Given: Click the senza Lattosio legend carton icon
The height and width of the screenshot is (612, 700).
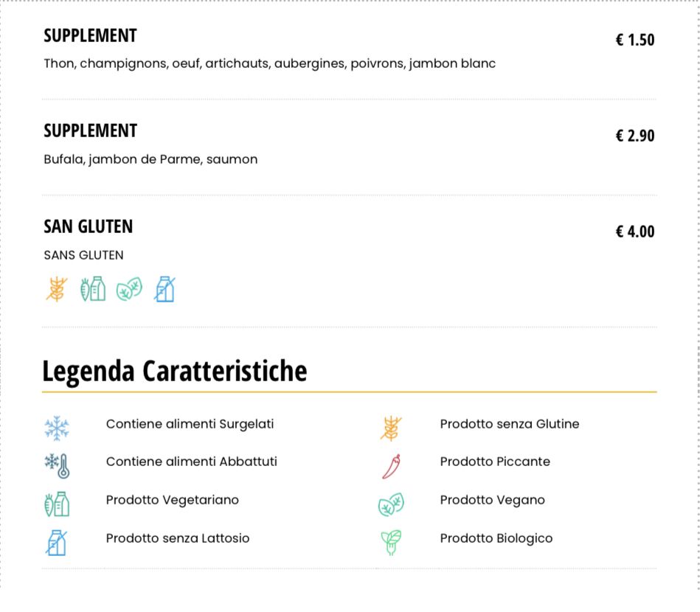Looking at the screenshot, I should [56, 543].
